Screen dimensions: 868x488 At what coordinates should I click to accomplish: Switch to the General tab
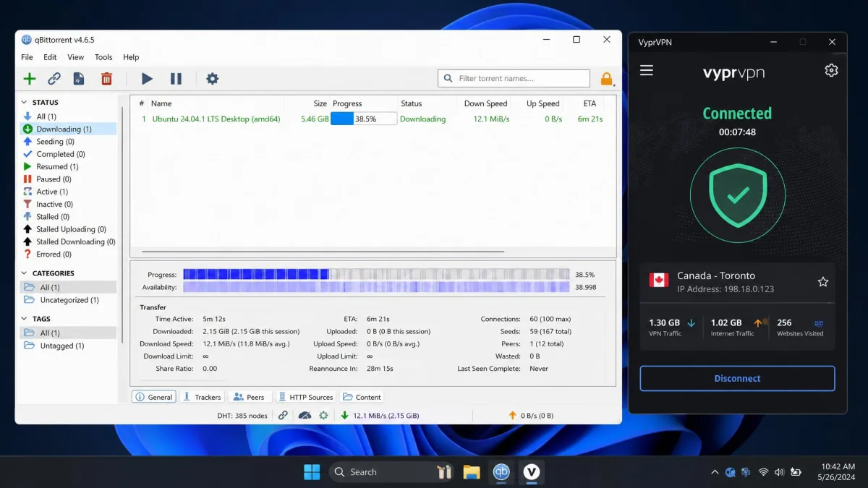[154, 397]
